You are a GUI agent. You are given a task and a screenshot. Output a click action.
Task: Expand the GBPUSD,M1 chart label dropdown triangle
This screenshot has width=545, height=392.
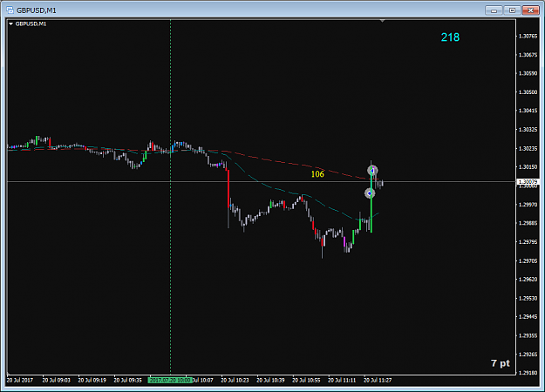click(10, 24)
